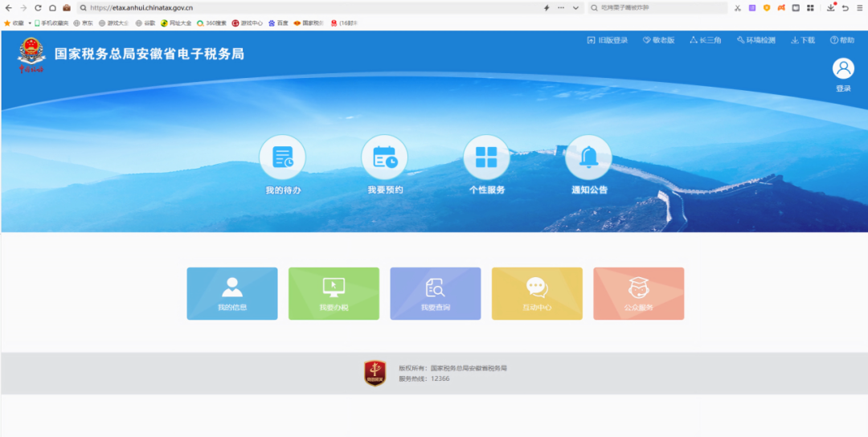868x437 pixels.
Task: Open the 互动中心 yellow tile
Action: [x=537, y=294]
